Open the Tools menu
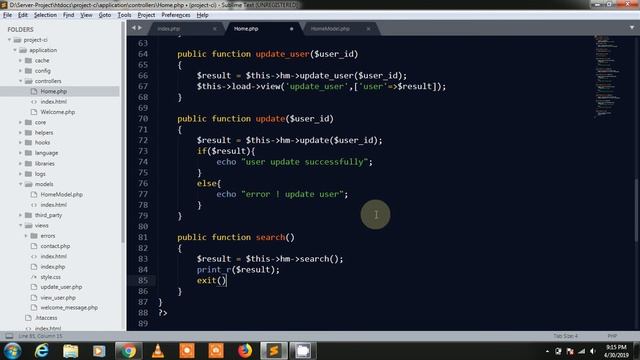Image resolution: width=640 pixels, height=360 pixels. [124, 15]
